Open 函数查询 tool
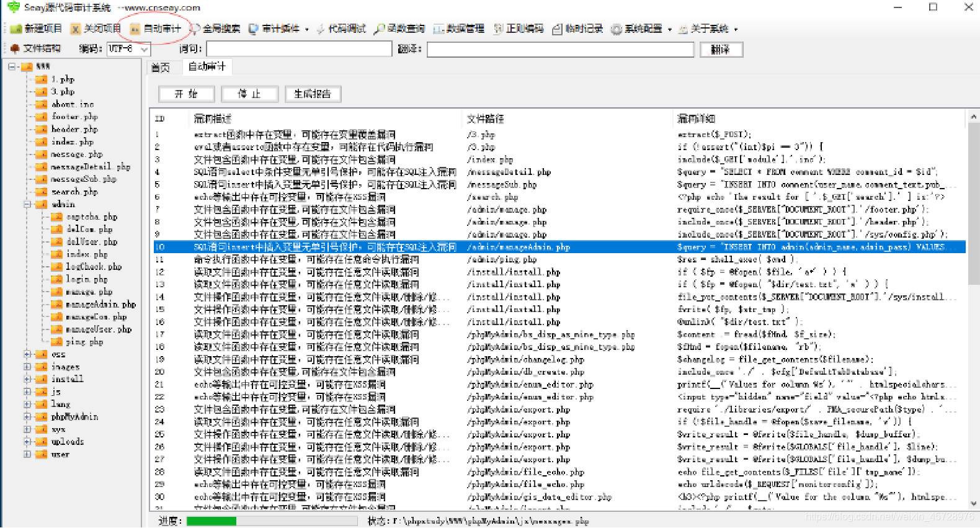The height and width of the screenshot is (528, 980). 399,29
